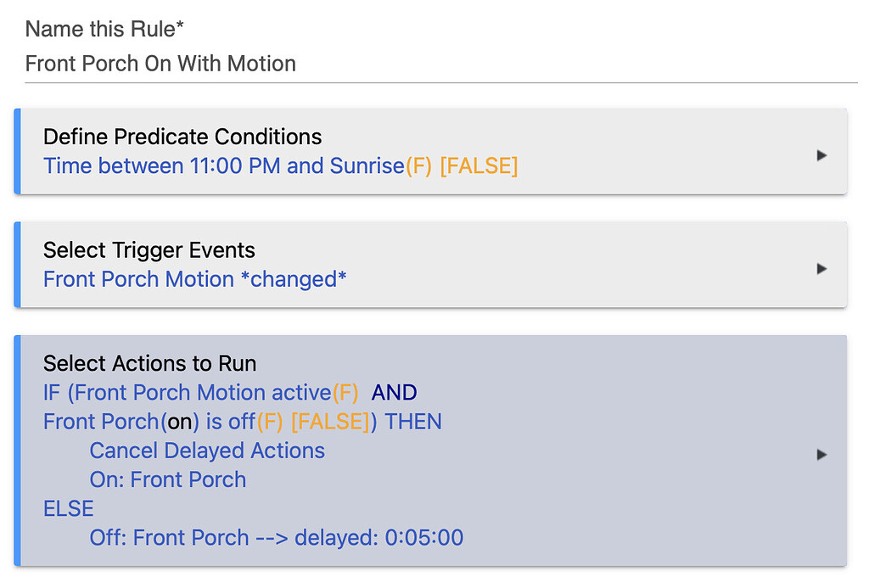This screenshot has height=588, width=869.
Task: Click the 'Name this Rule*' label
Action: (104, 30)
